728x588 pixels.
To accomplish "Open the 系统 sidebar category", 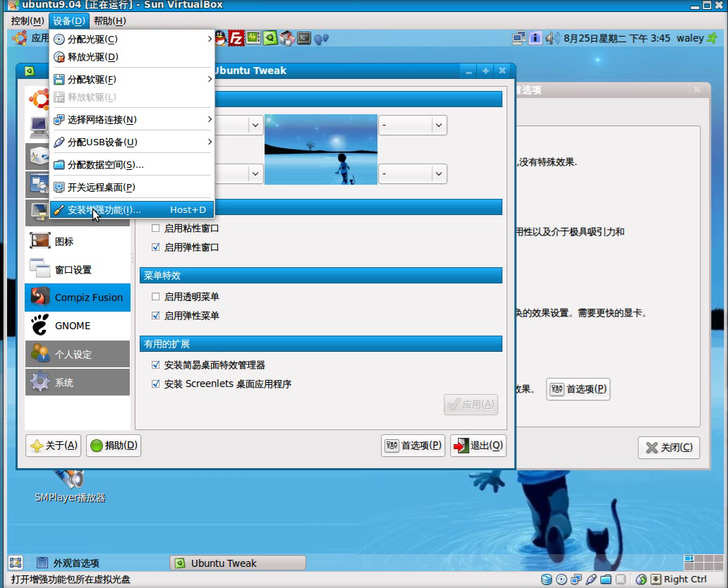I will coord(78,382).
